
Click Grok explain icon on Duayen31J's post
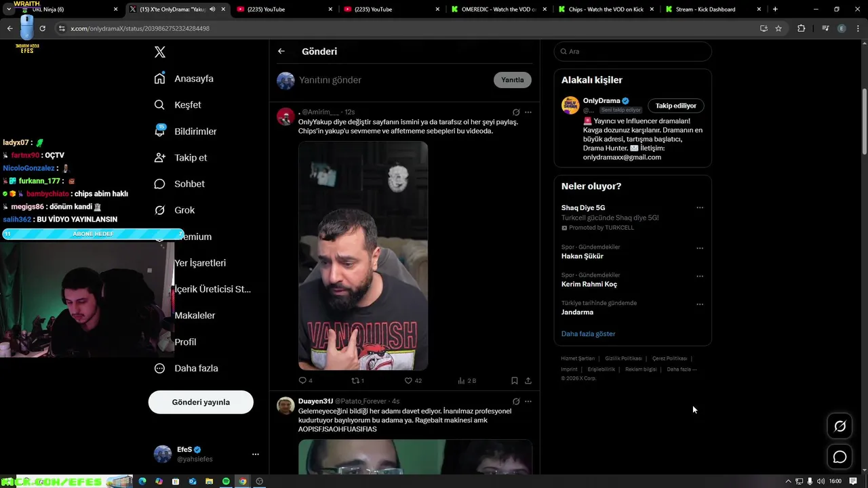tap(516, 401)
